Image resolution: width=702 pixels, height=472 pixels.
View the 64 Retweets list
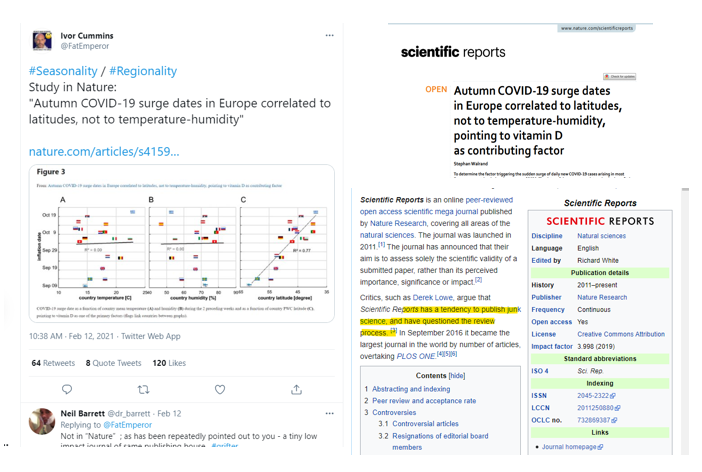click(x=53, y=363)
